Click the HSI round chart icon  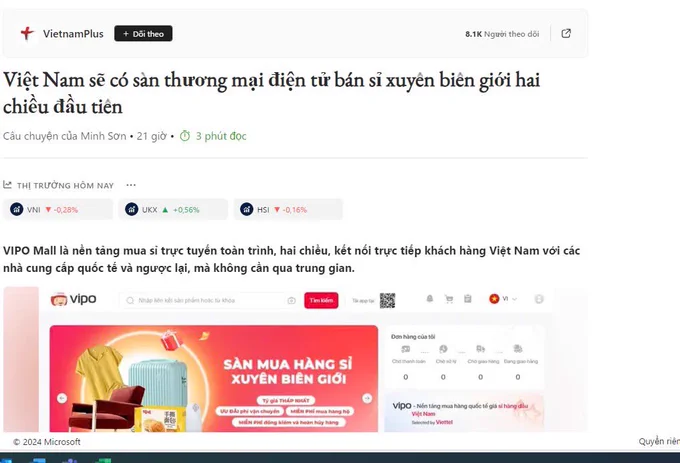246,209
